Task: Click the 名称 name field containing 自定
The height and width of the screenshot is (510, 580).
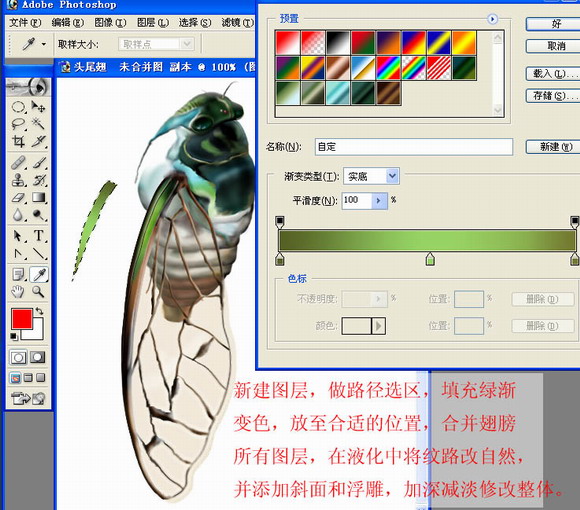Action: pos(414,147)
